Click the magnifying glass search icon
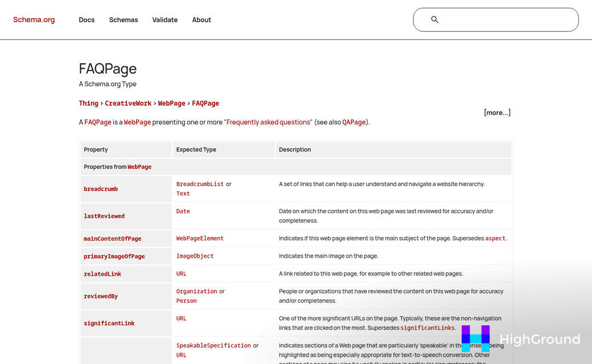The height and width of the screenshot is (364, 592). coord(434,19)
